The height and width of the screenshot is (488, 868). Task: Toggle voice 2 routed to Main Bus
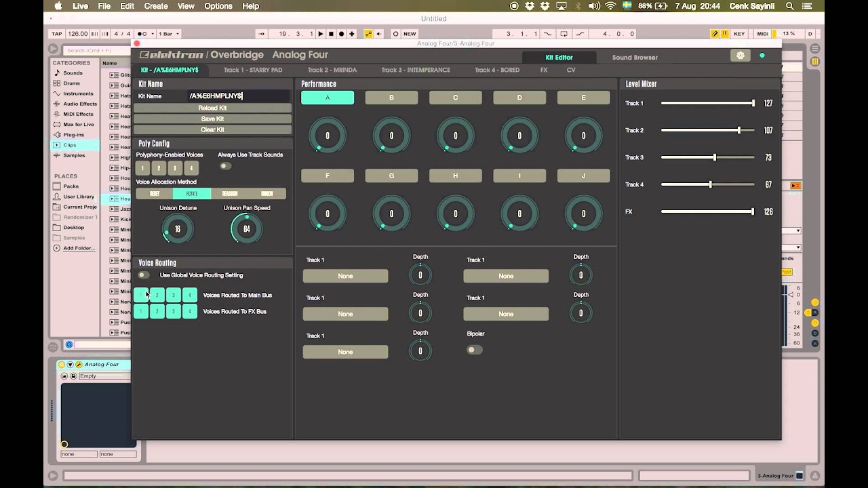click(x=157, y=295)
